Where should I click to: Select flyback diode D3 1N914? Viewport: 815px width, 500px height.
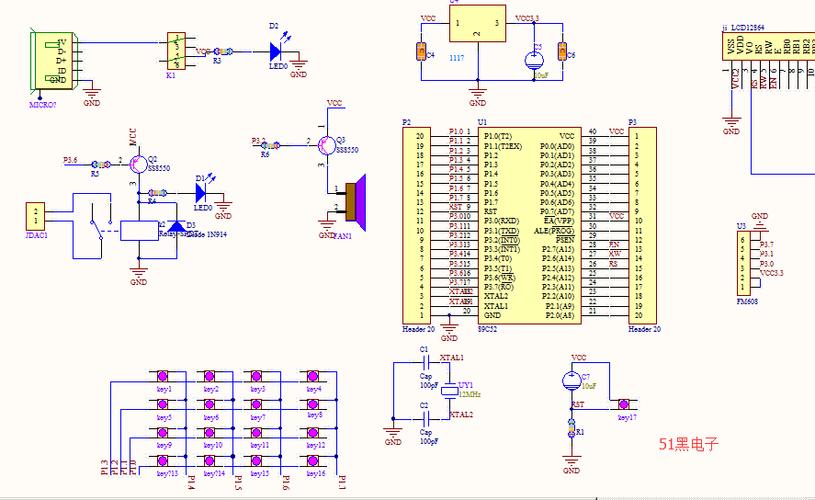176,226
